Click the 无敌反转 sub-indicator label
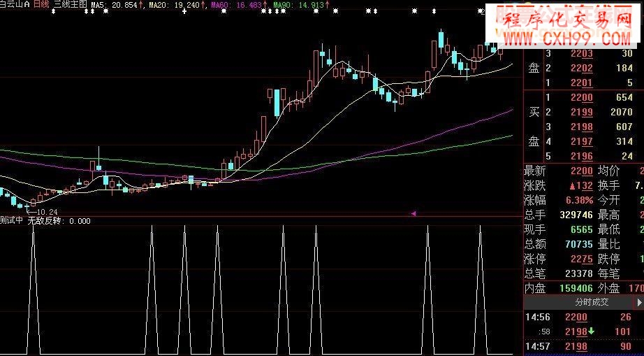The image size is (644, 356). click(45, 221)
